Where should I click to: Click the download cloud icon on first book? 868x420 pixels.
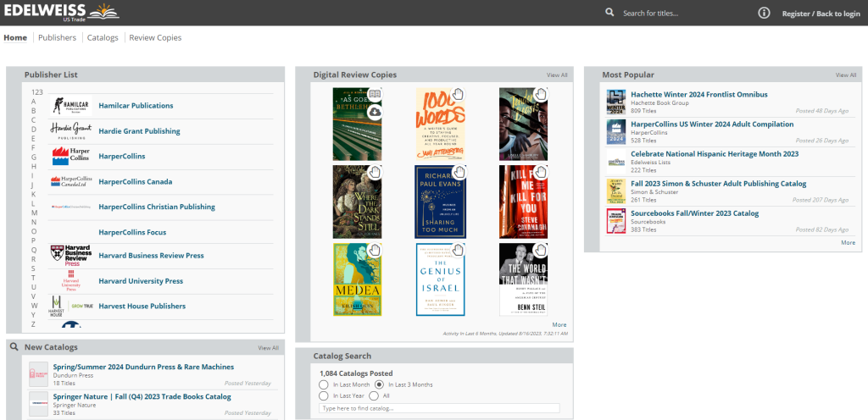pos(375,111)
